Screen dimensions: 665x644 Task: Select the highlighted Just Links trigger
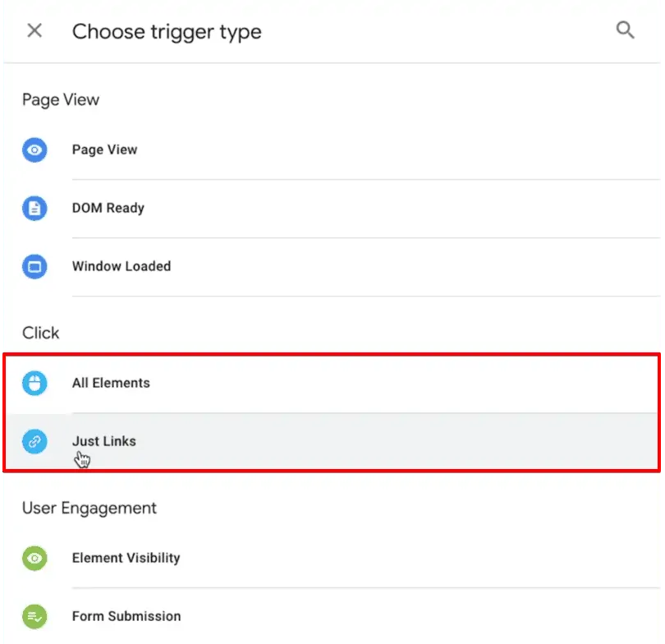pyautogui.click(x=104, y=441)
